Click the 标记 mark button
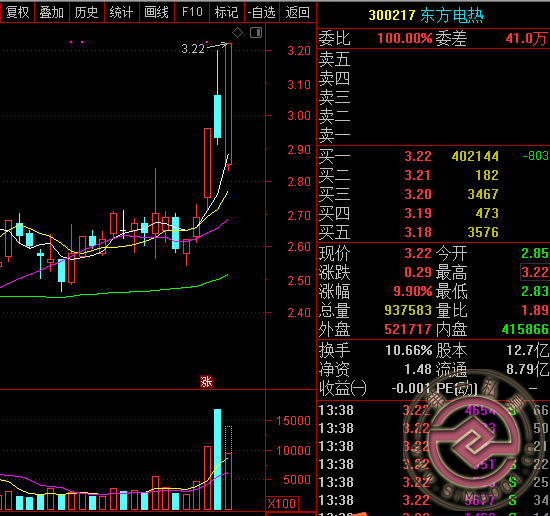Screen dimensions: 550x516 227,12
